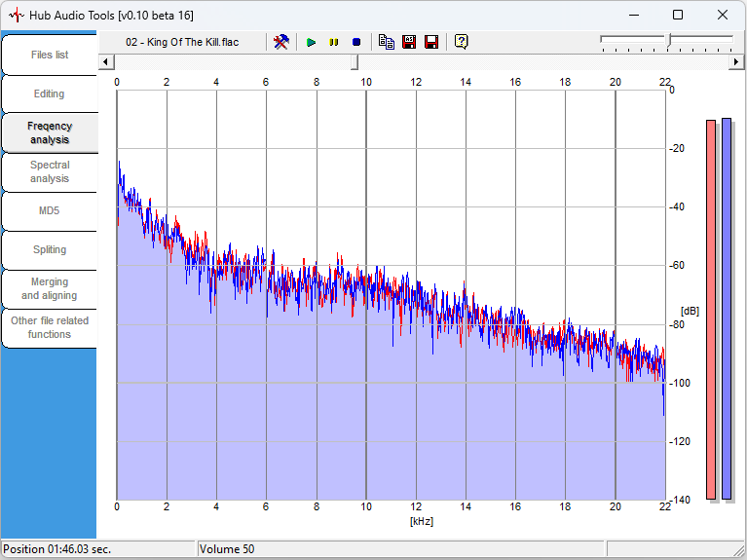Viewport: 747px width, 560px height.
Task: Click the [kHz] axis label
Action: click(422, 521)
